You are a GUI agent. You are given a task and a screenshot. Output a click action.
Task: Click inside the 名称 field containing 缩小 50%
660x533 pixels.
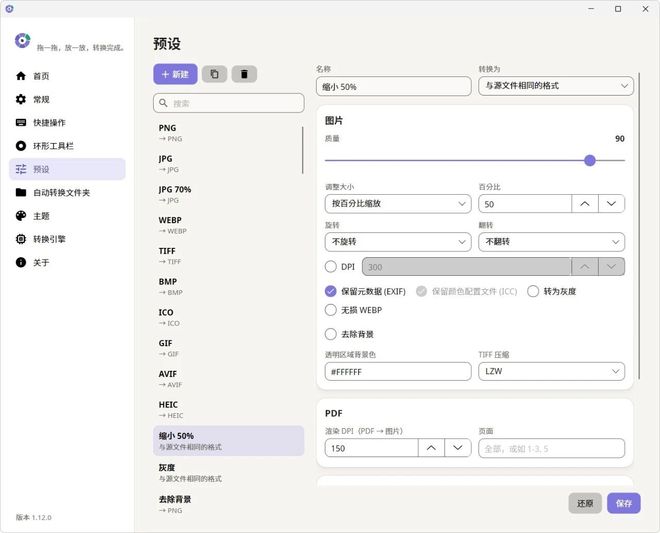click(x=394, y=86)
